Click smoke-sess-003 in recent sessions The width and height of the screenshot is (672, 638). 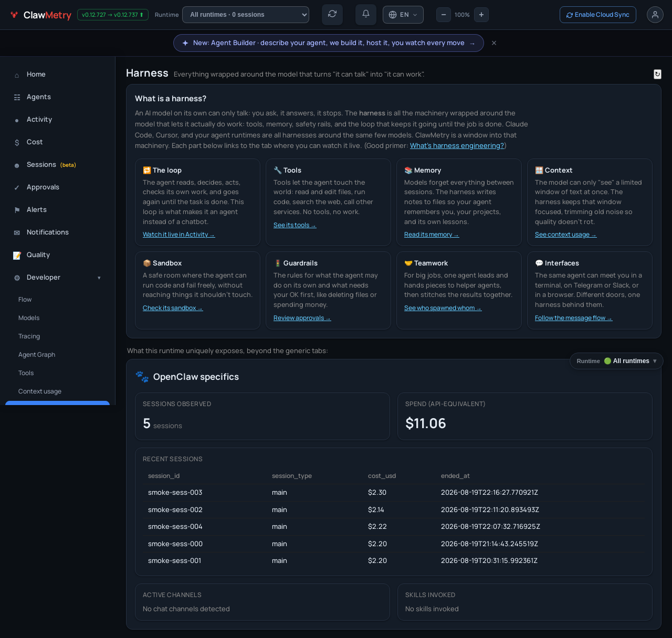click(175, 493)
